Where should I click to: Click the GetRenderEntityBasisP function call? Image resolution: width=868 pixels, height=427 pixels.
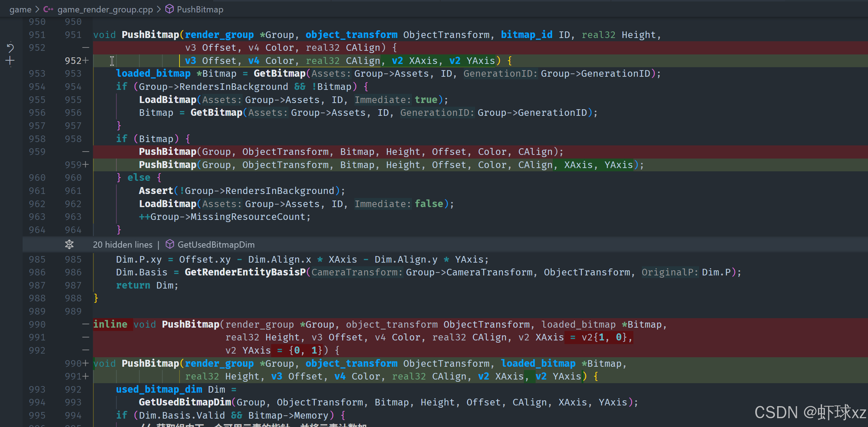[245, 272]
